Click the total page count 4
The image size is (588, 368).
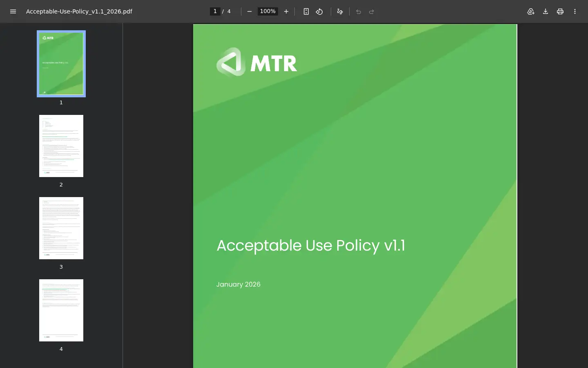pyautogui.click(x=229, y=11)
